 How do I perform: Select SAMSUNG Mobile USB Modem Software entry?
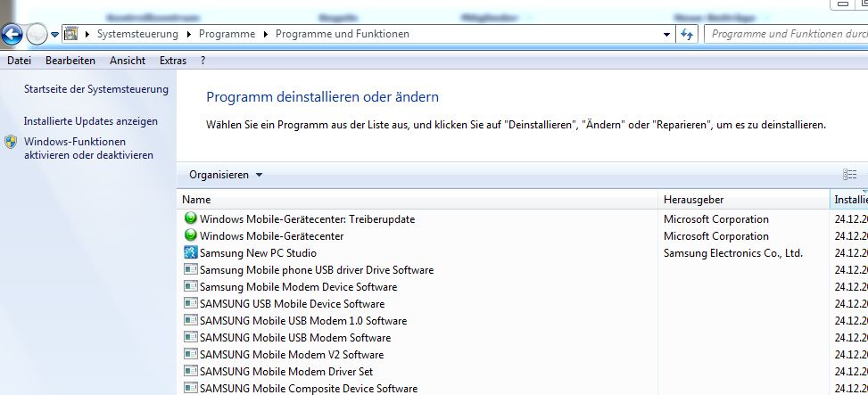[x=295, y=337]
